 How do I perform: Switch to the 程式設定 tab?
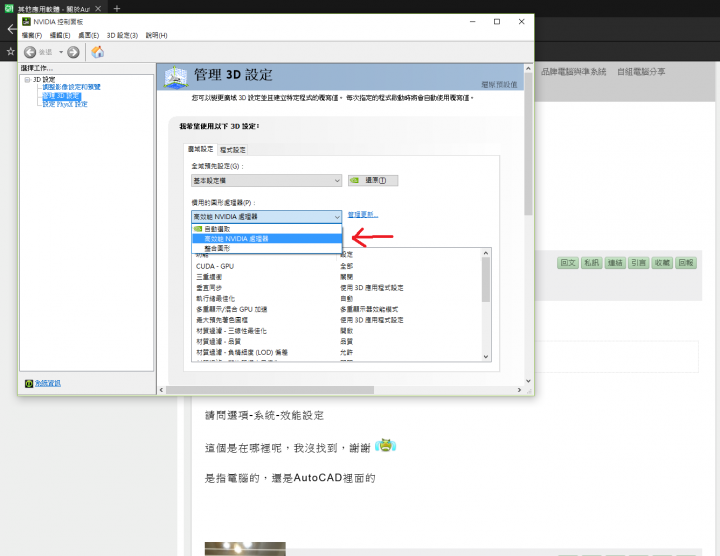[232, 150]
